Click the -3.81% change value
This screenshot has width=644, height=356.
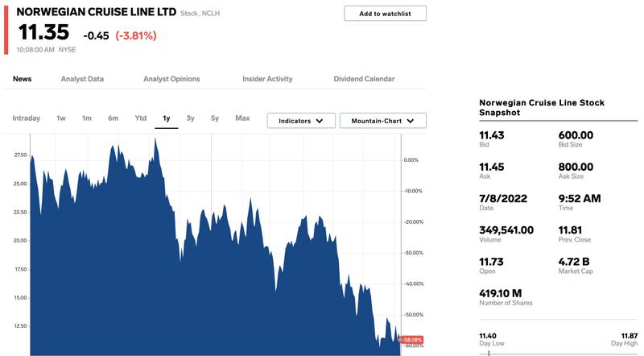point(136,35)
